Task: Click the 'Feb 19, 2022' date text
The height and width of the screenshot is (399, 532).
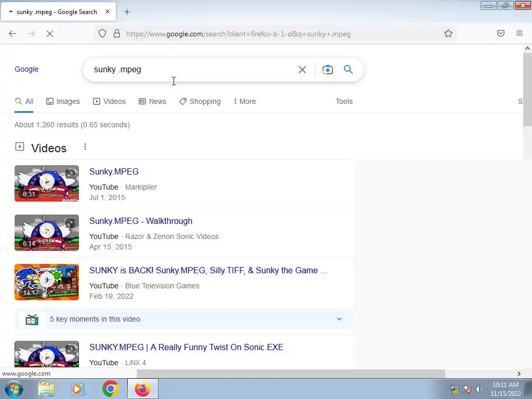Action: [x=111, y=296]
